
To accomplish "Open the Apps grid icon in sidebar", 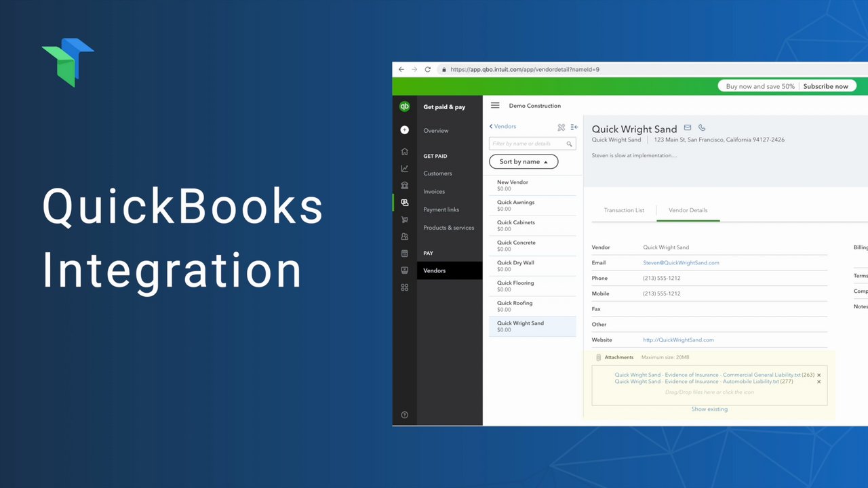I will click(x=404, y=287).
